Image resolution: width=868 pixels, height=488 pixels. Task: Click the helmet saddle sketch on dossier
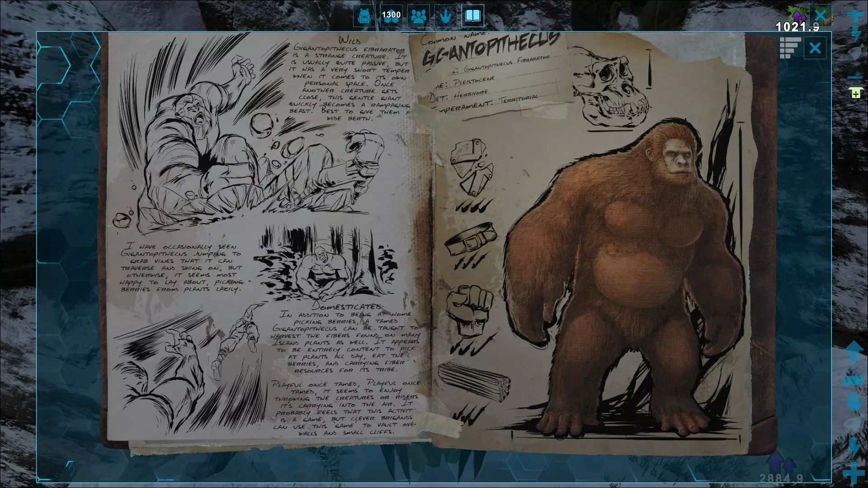(x=472, y=165)
